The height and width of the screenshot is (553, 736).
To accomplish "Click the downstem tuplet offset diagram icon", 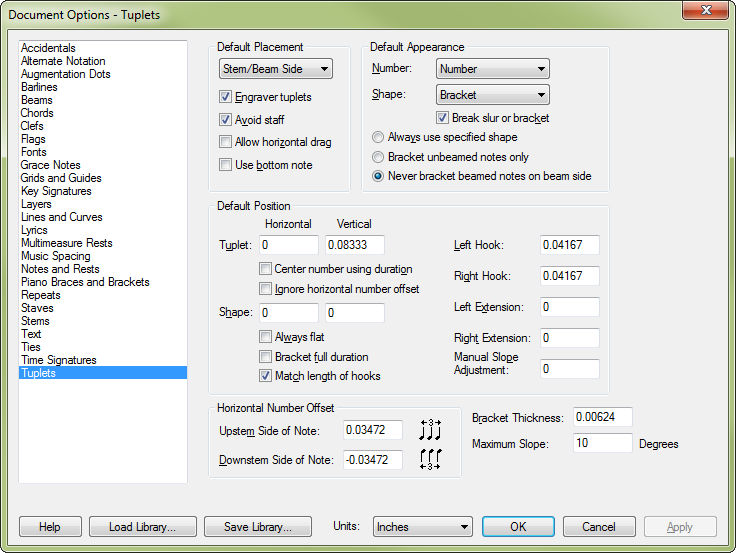I will (430, 460).
